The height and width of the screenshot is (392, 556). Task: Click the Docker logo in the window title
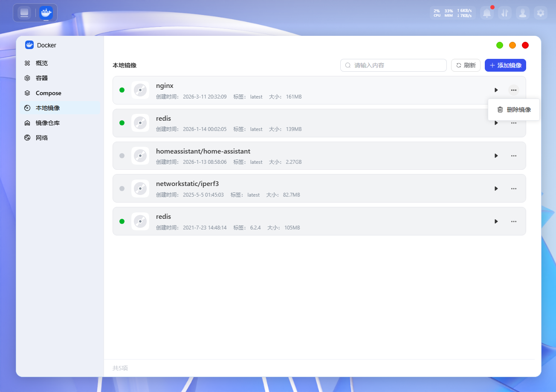[x=29, y=45]
